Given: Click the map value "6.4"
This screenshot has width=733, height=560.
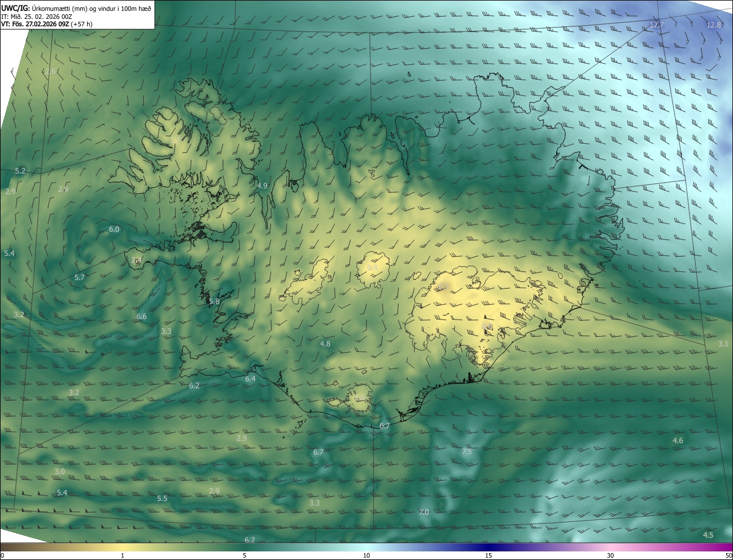Looking at the screenshot, I should (x=250, y=378).
